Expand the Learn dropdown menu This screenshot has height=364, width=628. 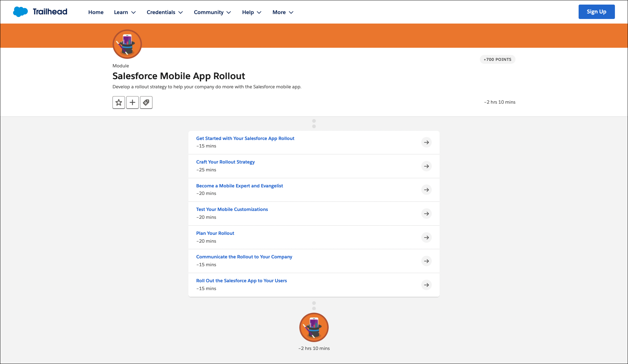click(125, 12)
